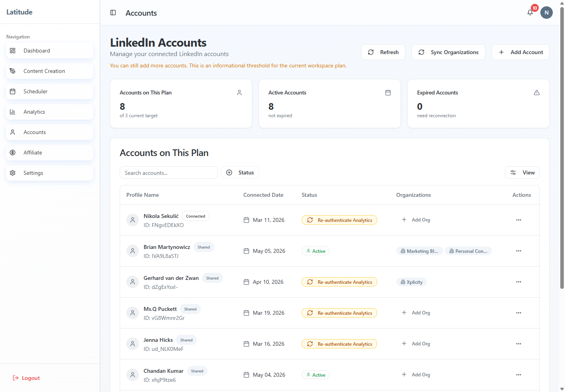Click the calendar icon beside Mar 19, 2026
The height and width of the screenshot is (392, 565).
(x=246, y=313)
